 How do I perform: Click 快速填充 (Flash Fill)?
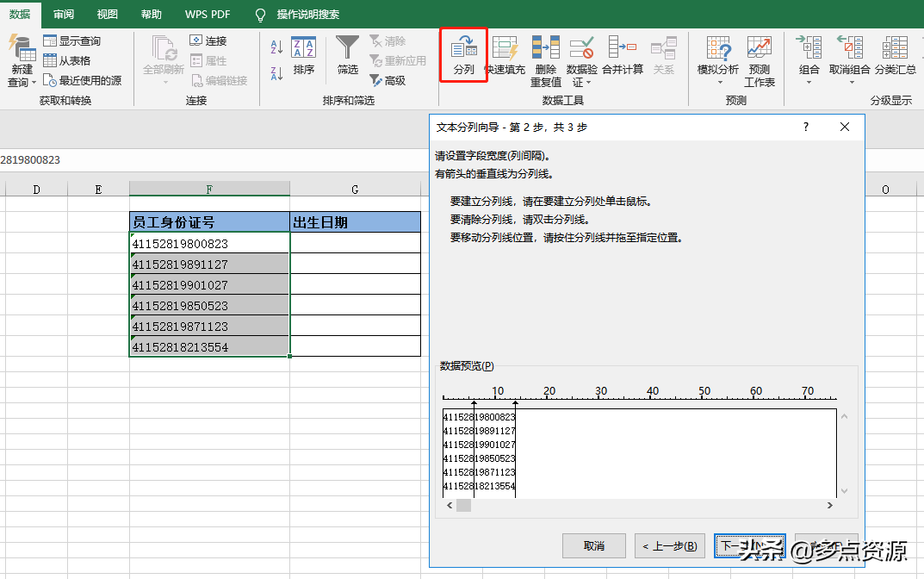click(505, 55)
